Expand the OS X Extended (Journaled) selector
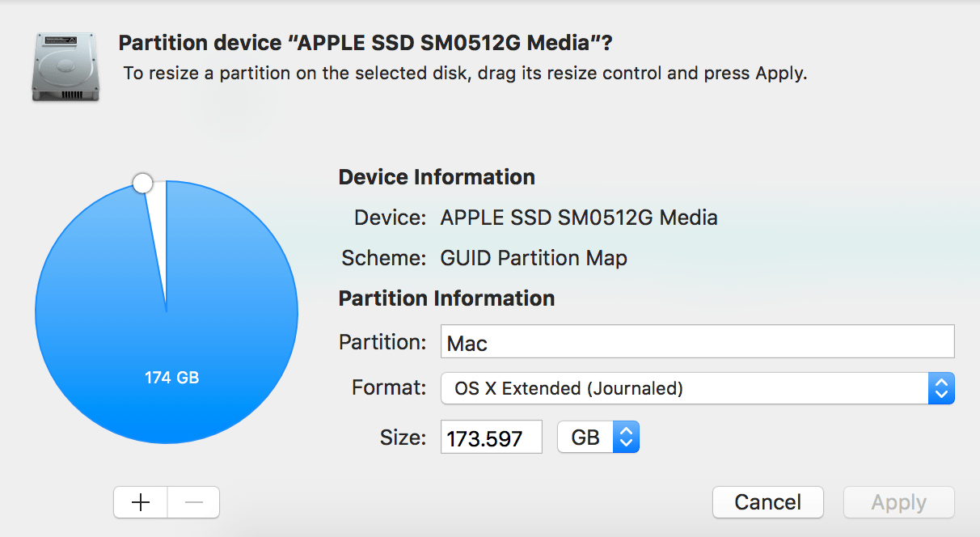Viewport: 980px width, 537px height. pos(697,388)
